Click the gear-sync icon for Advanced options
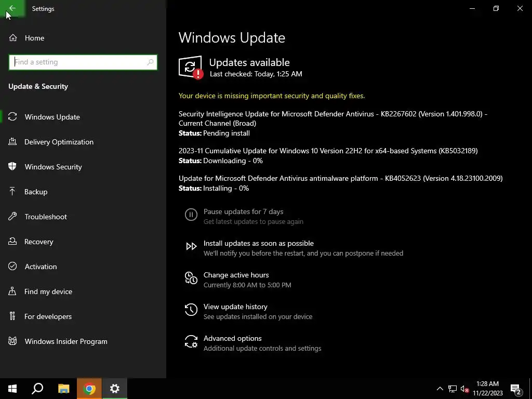The height and width of the screenshot is (399, 532). 191,341
